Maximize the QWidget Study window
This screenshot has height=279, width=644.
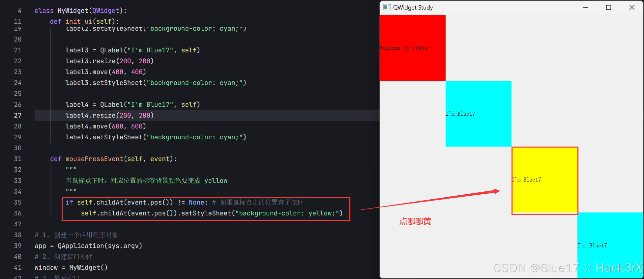[608, 7]
